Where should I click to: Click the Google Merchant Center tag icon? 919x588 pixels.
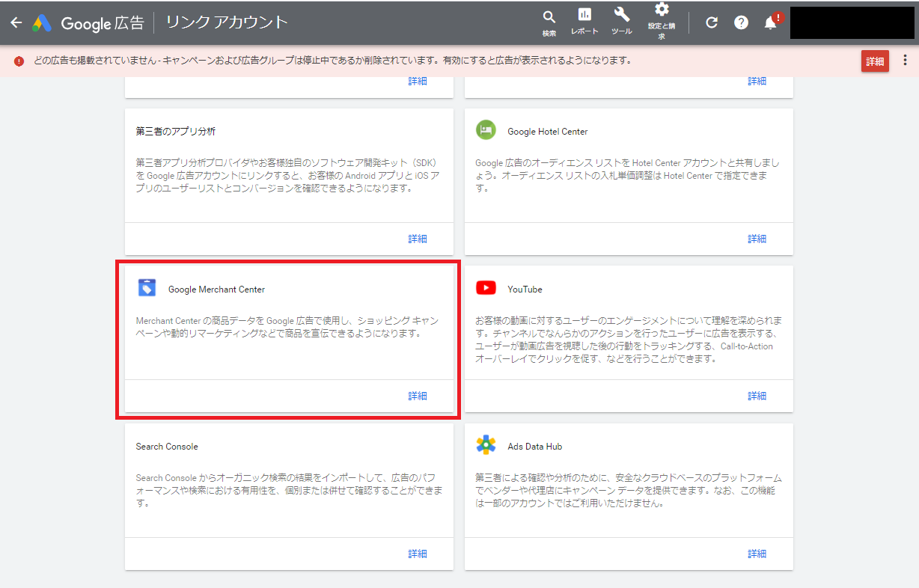pos(147,288)
